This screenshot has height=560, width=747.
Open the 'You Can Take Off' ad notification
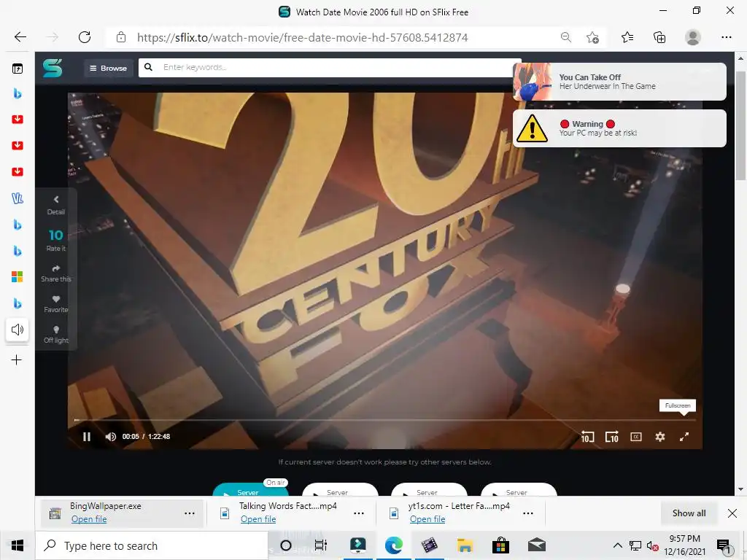pos(619,82)
